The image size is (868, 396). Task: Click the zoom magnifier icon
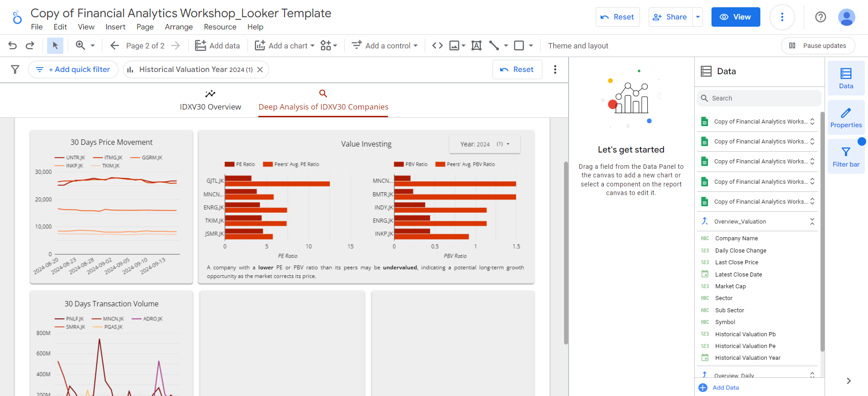[81, 45]
